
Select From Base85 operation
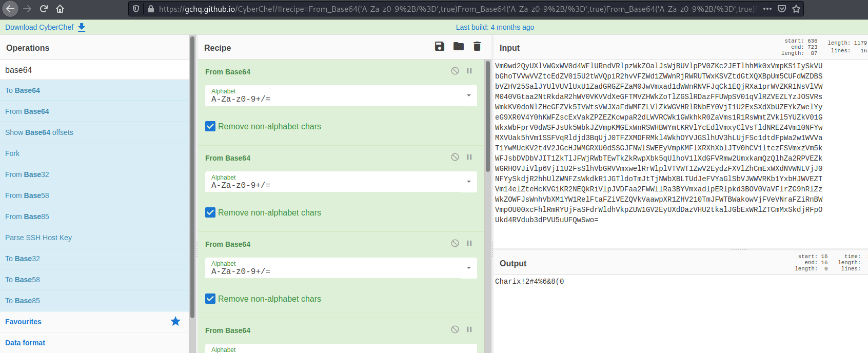pos(94,217)
